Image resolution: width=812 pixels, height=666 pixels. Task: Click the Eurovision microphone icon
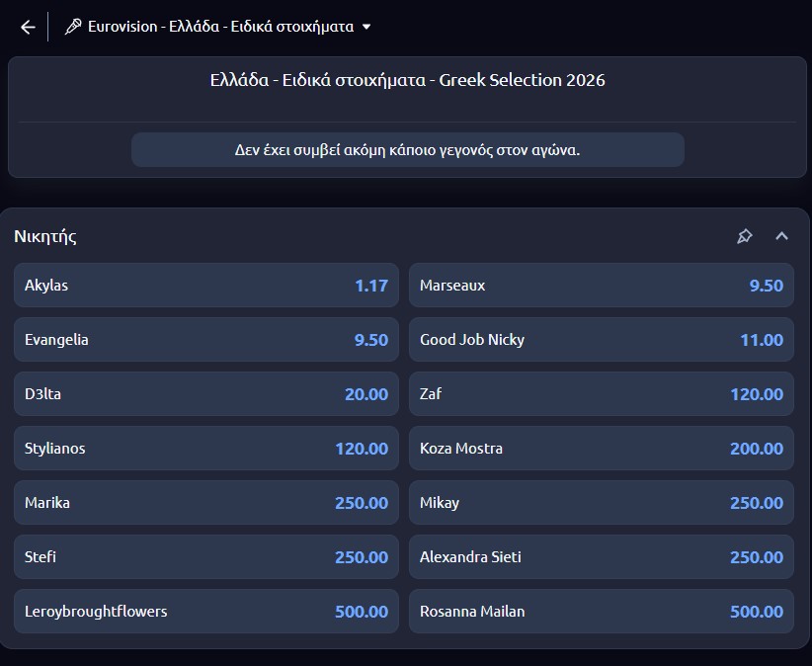tap(73, 27)
